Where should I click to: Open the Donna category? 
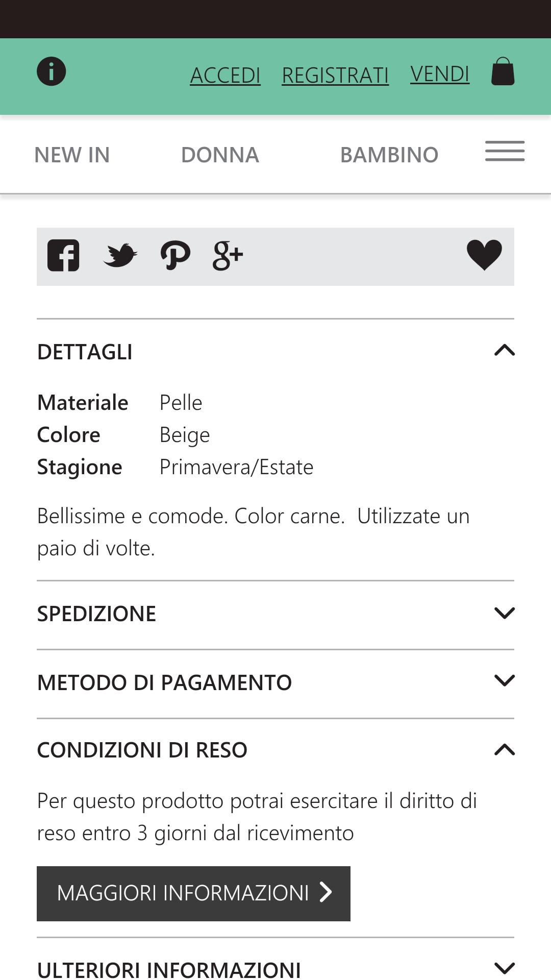point(220,155)
